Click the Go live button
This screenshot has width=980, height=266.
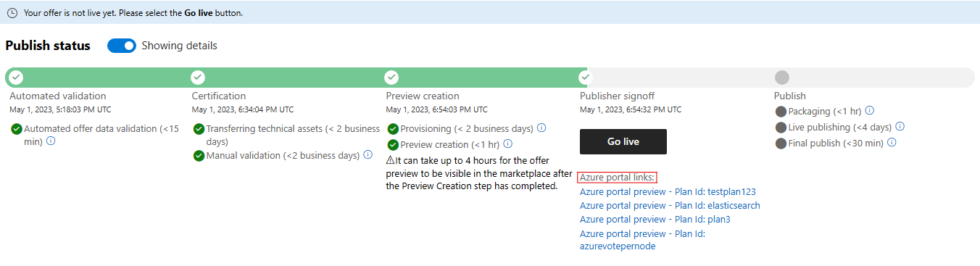coord(623,141)
